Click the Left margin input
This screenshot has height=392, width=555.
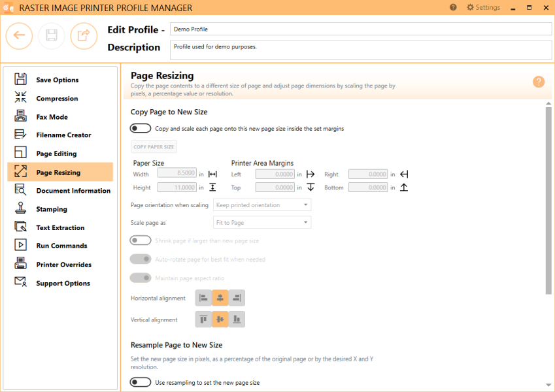point(275,174)
